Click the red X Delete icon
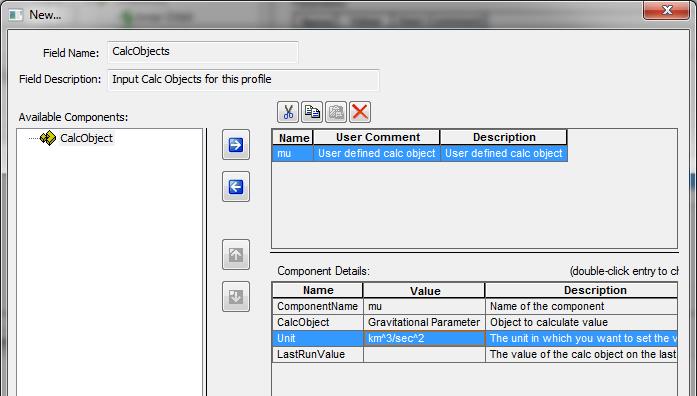 [x=360, y=112]
